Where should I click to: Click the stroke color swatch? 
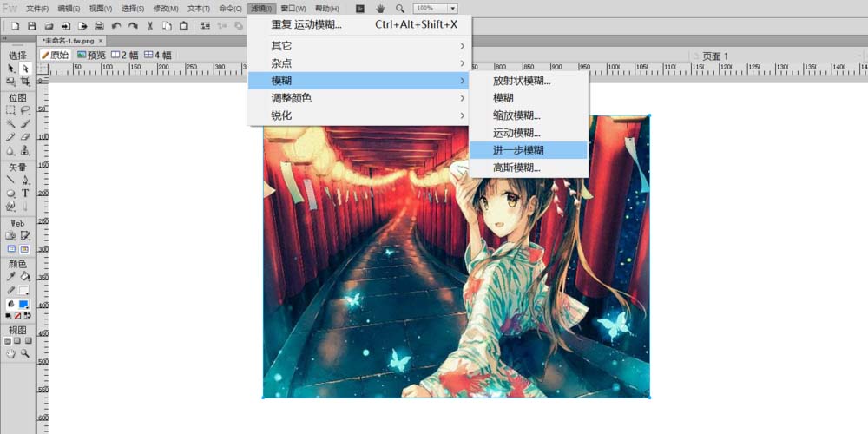tap(23, 291)
